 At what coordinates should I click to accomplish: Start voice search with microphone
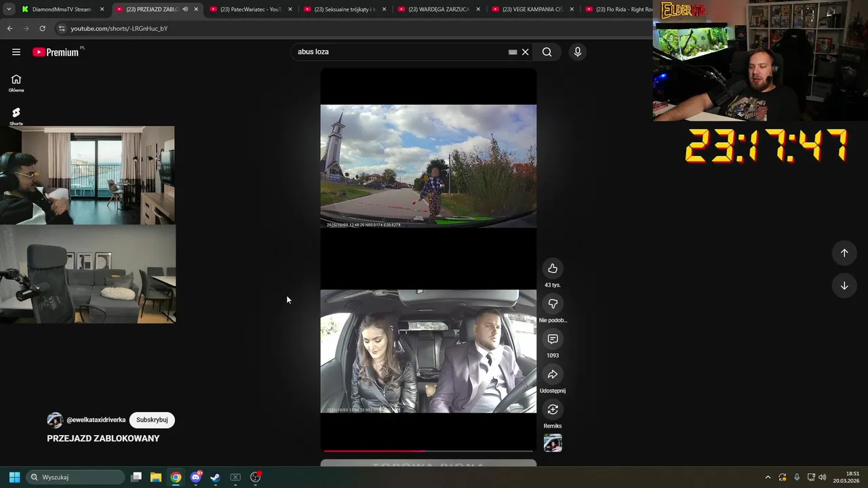[578, 52]
